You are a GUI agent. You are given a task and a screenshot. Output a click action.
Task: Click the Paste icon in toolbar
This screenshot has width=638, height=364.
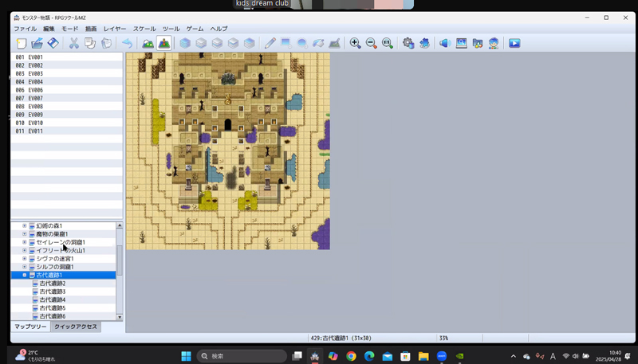[106, 43]
